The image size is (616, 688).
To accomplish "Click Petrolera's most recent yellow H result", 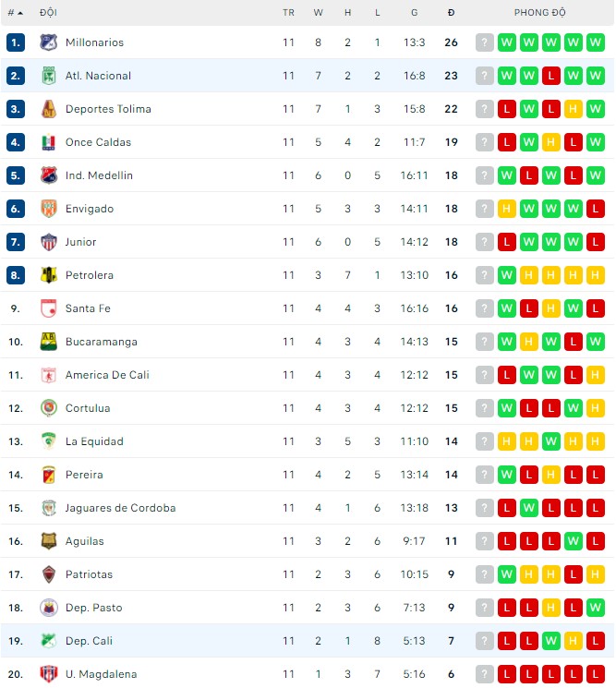I will [x=596, y=275].
